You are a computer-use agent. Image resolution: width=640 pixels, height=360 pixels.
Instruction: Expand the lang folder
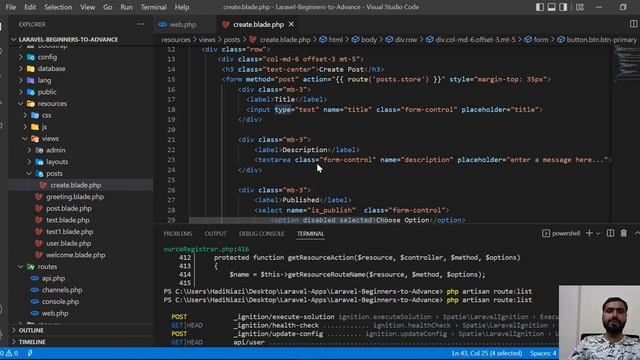point(44,80)
